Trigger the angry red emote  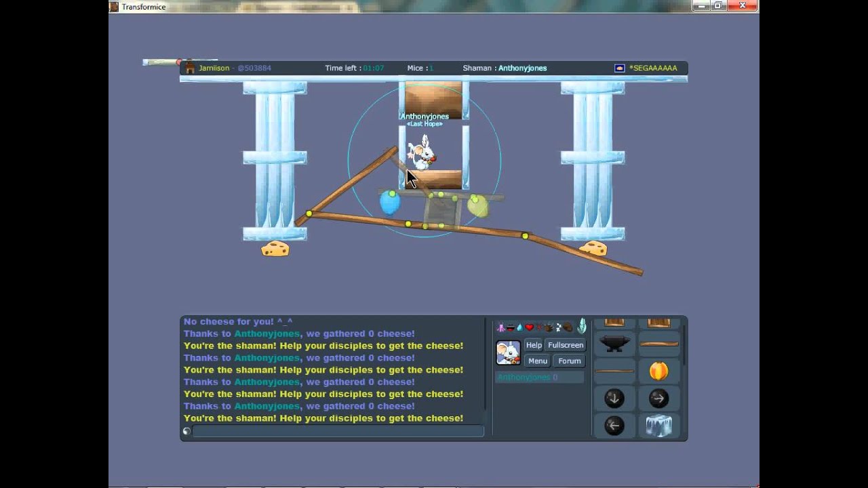tap(539, 327)
